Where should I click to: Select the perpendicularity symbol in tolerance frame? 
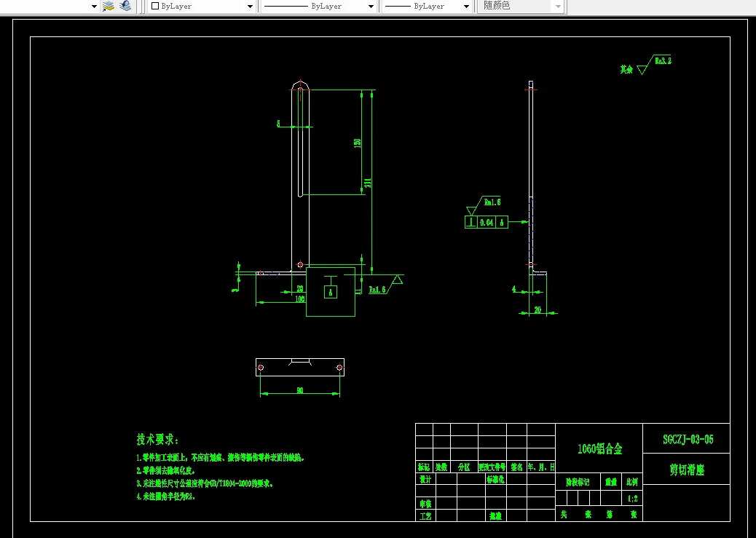click(x=471, y=222)
